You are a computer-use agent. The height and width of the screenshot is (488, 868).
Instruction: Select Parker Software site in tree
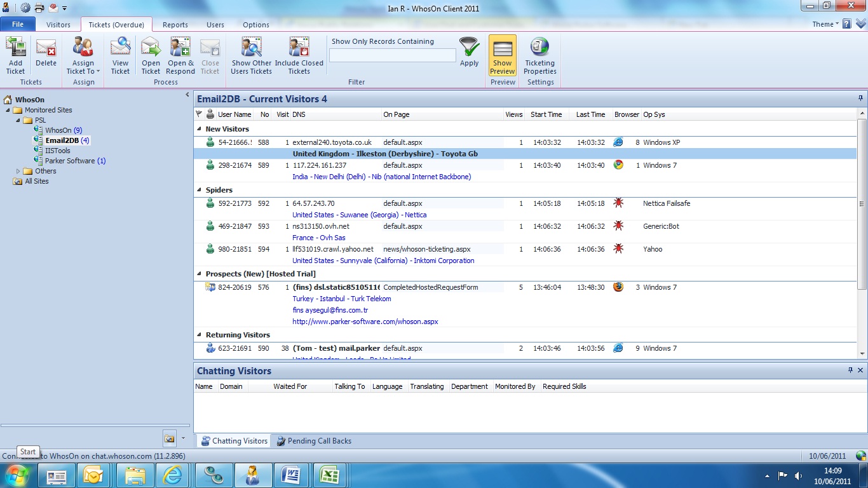click(x=70, y=161)
